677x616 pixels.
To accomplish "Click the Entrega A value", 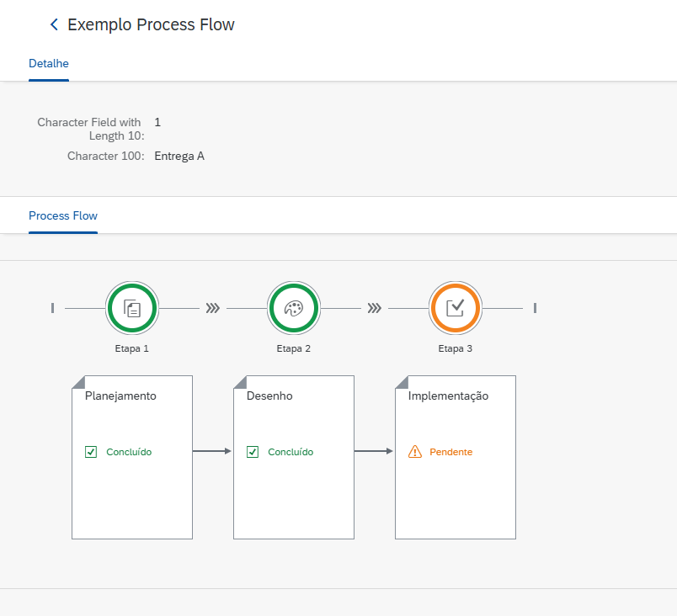I will pyautogui.click(x=179, y=156).
